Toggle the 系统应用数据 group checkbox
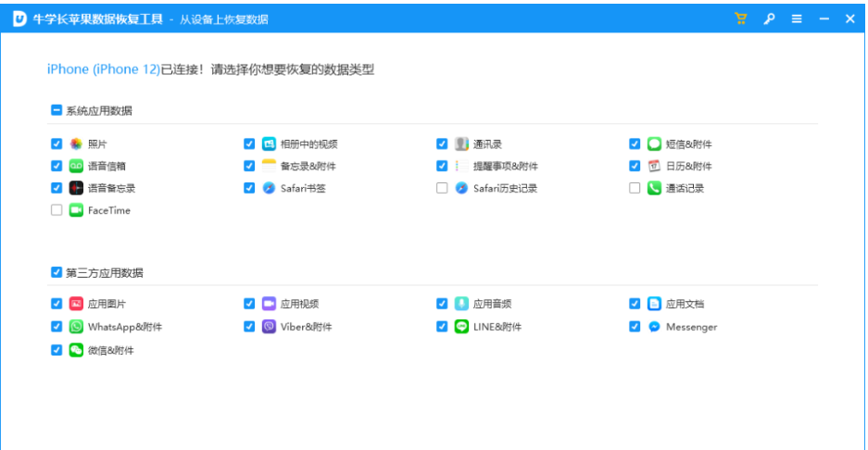Screen dimensions: 868x450 point(57,110)
